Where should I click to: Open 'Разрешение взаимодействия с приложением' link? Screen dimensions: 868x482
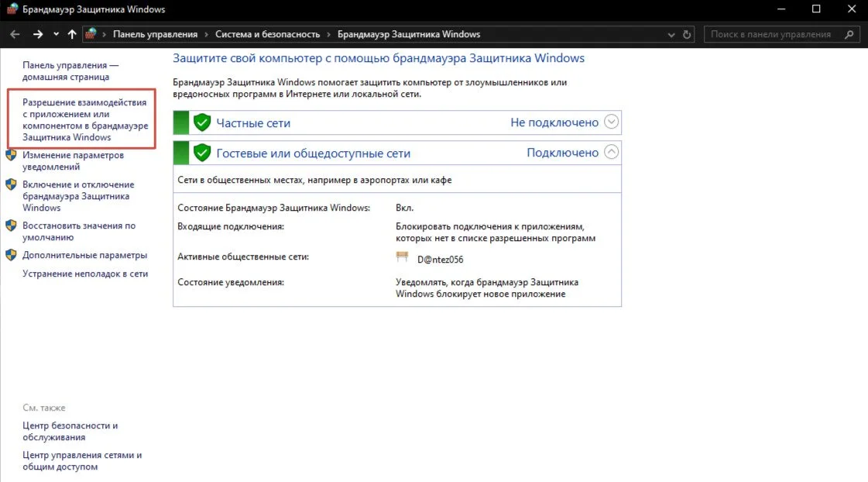point(85,119)
